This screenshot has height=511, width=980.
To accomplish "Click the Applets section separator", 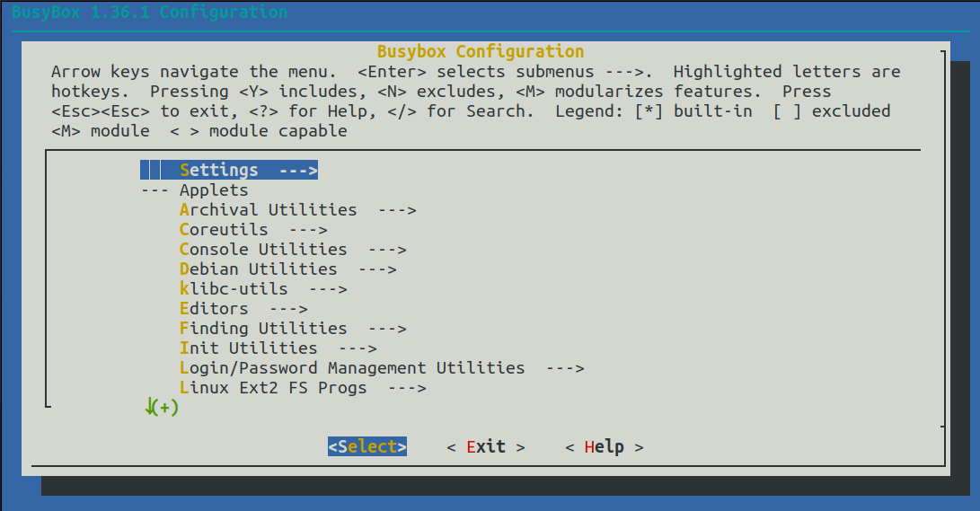I will tap(195, 190).
